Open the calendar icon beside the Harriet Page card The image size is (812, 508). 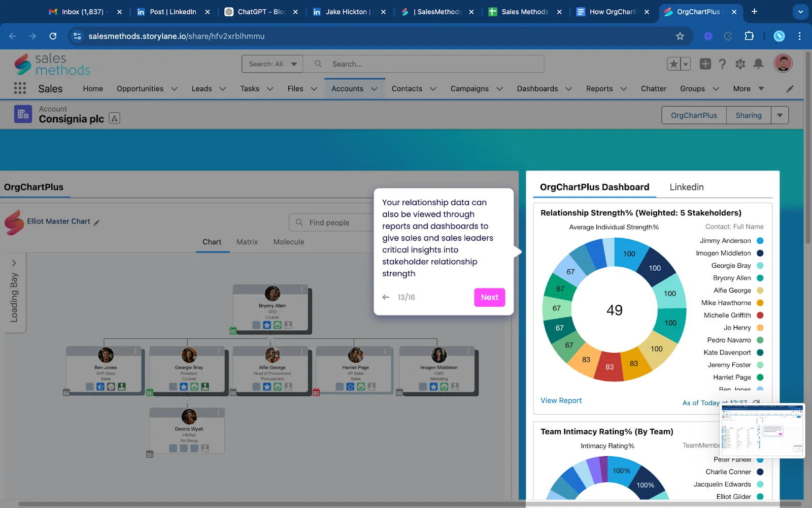pyautogui.click(x=316, y=392)
